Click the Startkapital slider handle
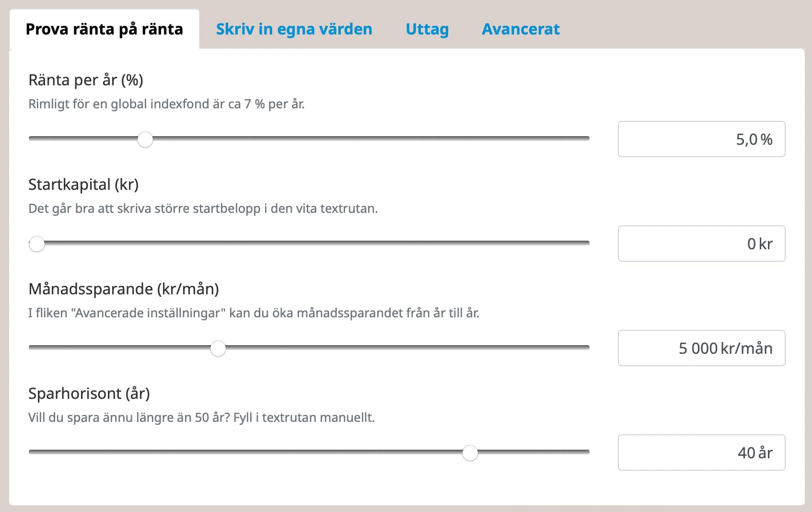Viewport: 812px width, 512px height. coord(37,244)
